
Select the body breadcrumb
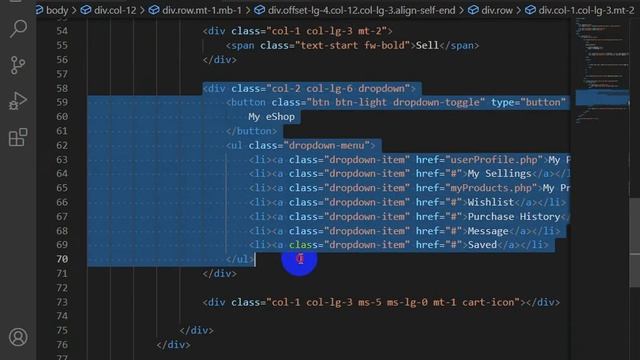[57, 10]
